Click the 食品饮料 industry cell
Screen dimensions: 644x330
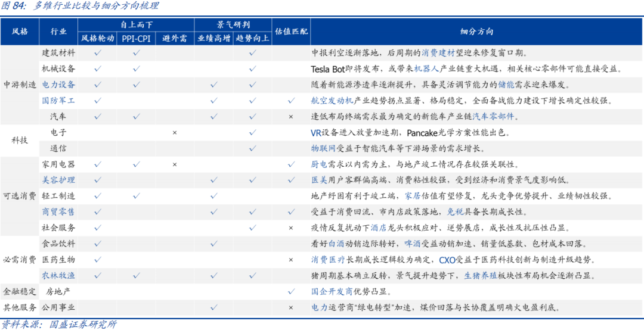58,244
